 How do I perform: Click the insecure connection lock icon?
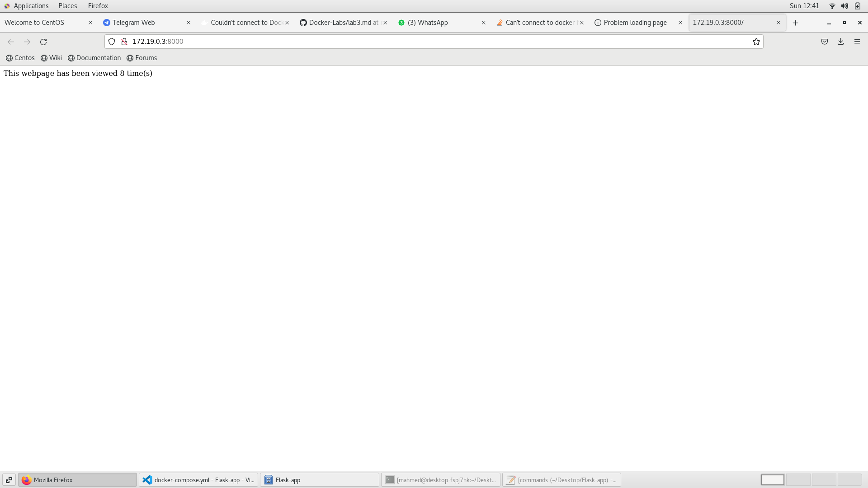124,42
